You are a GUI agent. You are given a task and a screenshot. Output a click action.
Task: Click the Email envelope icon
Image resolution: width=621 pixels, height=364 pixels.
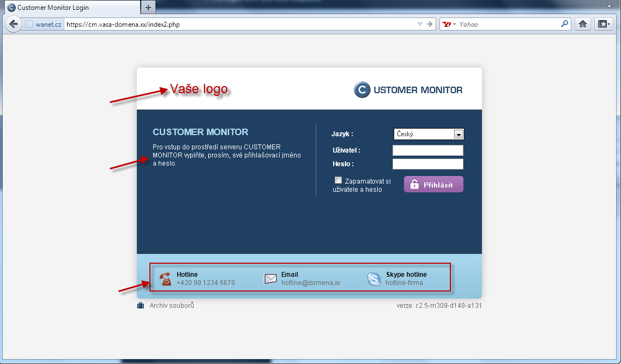click(x=270, y=279)
